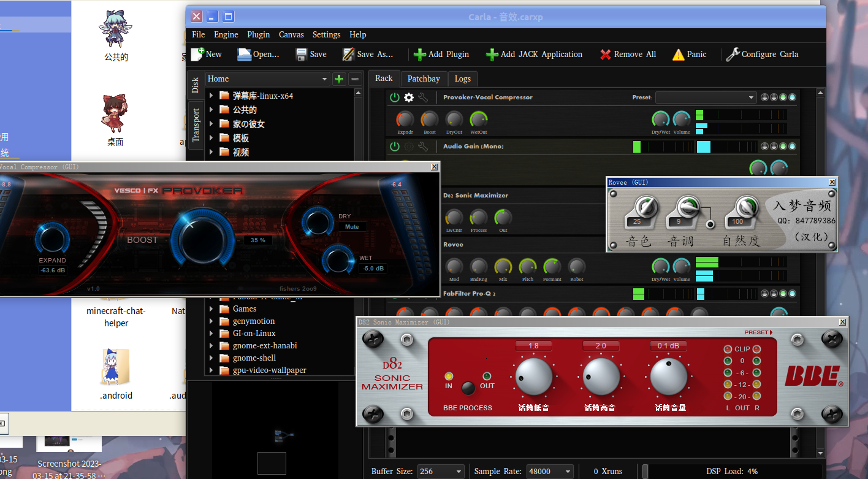Image resolution: width=868 pixels, height=479 pixels.
Task: Click Audio Gain (Mono) green LED indicator
Action: pos(783,147)
